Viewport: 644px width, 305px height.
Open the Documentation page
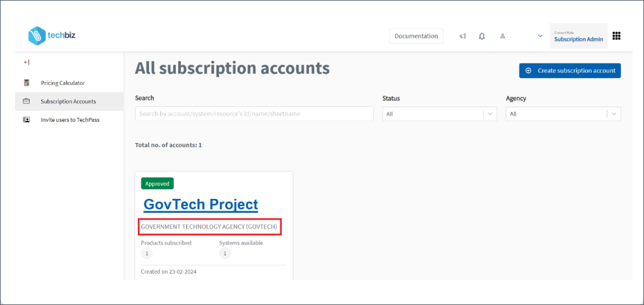coord(416,36)
